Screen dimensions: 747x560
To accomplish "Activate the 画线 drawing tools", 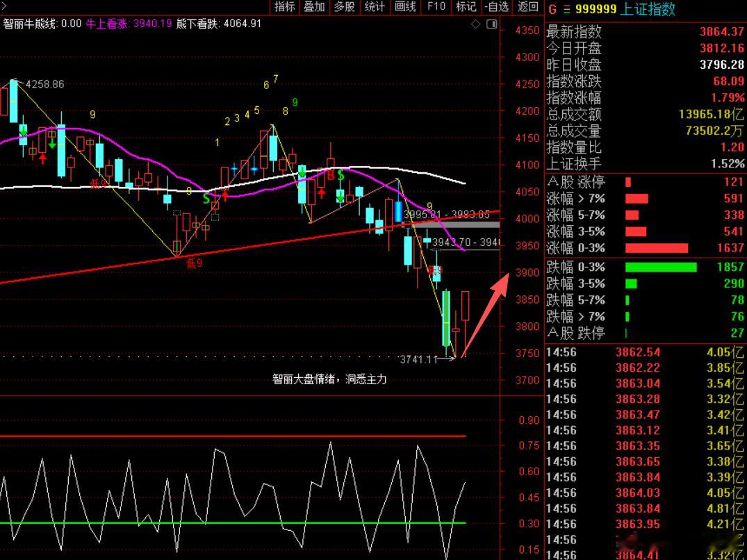I will pos(405,7).
